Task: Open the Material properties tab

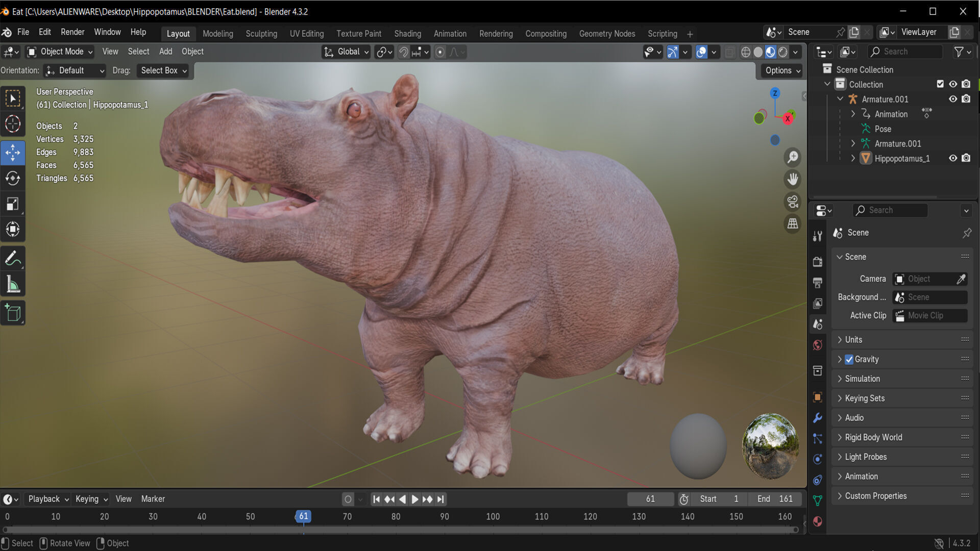Action: click(818, 521)
